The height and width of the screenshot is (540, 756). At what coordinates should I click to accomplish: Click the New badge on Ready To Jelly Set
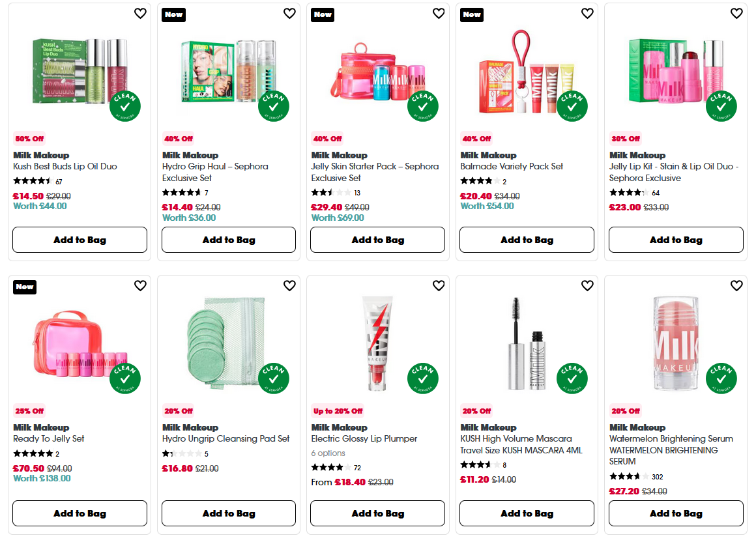coord(24,287)
